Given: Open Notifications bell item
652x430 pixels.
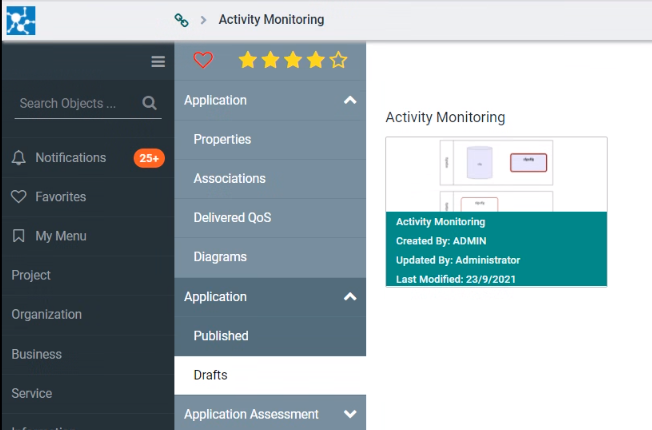Looking at the screenshot, I should 59,158.
